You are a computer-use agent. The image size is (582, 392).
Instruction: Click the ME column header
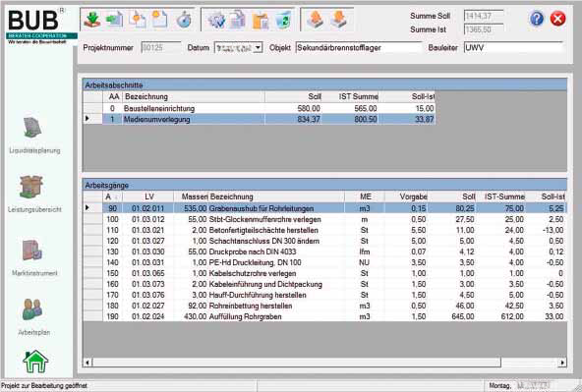[365, 196]
